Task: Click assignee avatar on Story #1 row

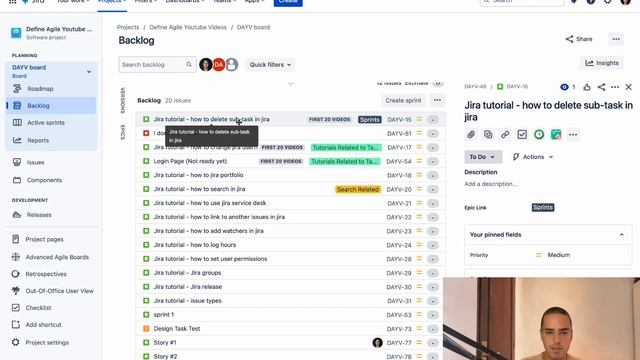Action: point(378,343)
